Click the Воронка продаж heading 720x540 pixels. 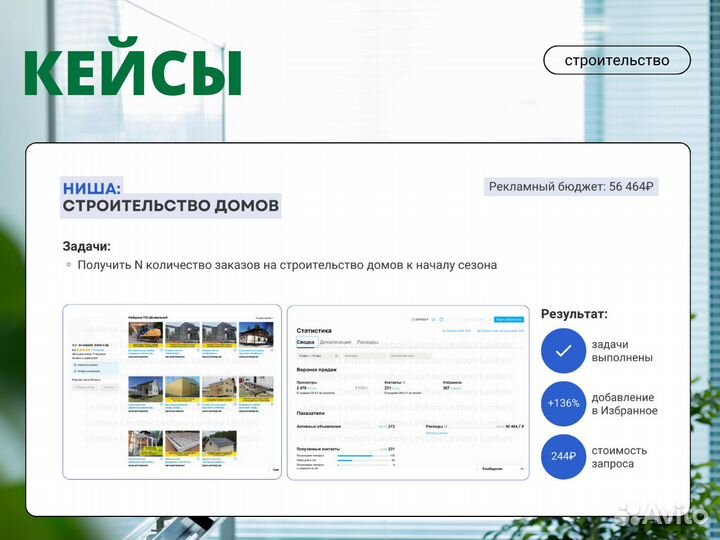click(316, 370)
